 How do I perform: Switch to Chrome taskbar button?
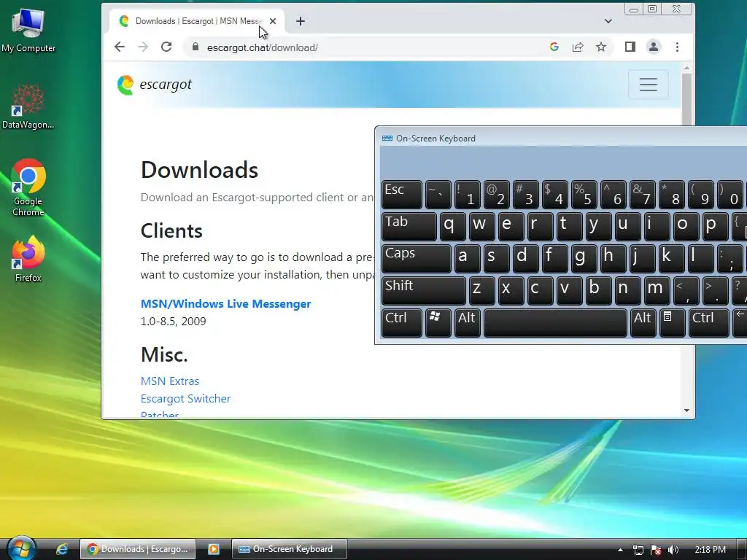pyautogui.click(x=138, y=549)
